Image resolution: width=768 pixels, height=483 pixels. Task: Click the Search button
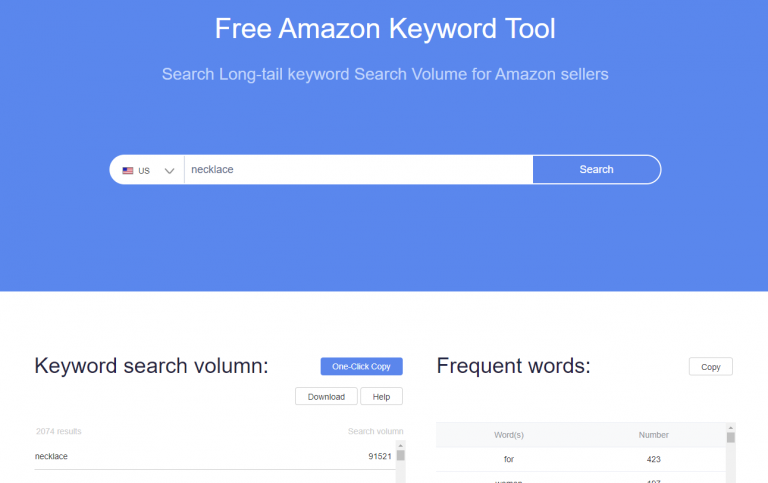[596, 169]
